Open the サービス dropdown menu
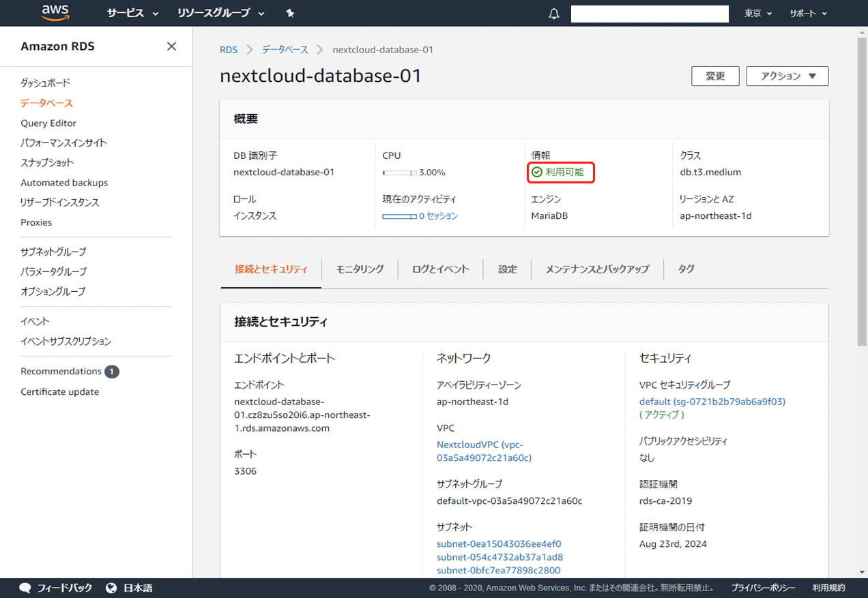The height and width of the screenshot is (598, 868). click(x=132, y=14)
